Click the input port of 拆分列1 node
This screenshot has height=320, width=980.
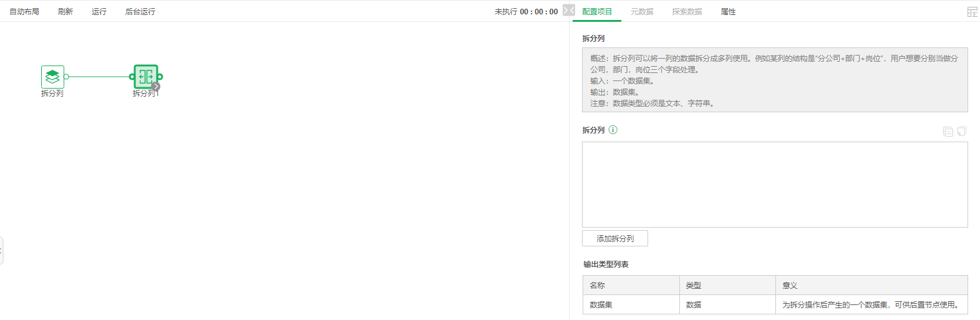132,77
